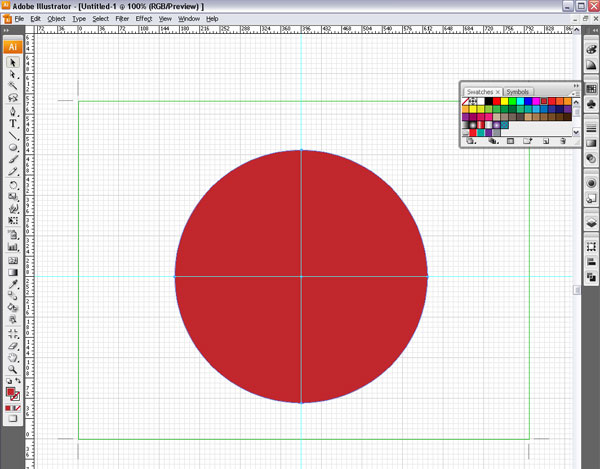Select the Symbol Sprayer tool

(13, 234)
